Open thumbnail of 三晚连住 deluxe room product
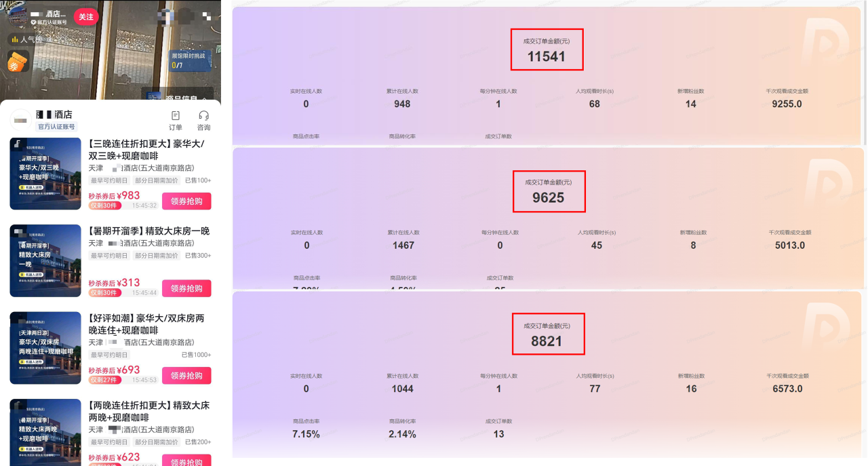Viewport: 868px width, 466px height. pyautogui.click(x=45, y=174)
